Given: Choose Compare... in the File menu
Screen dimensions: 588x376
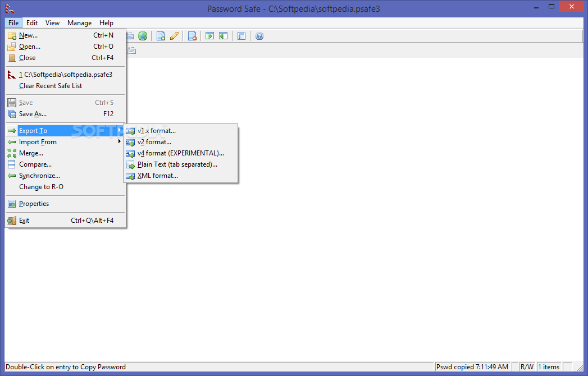Looking at the screenshot, I should click(66, 164).
